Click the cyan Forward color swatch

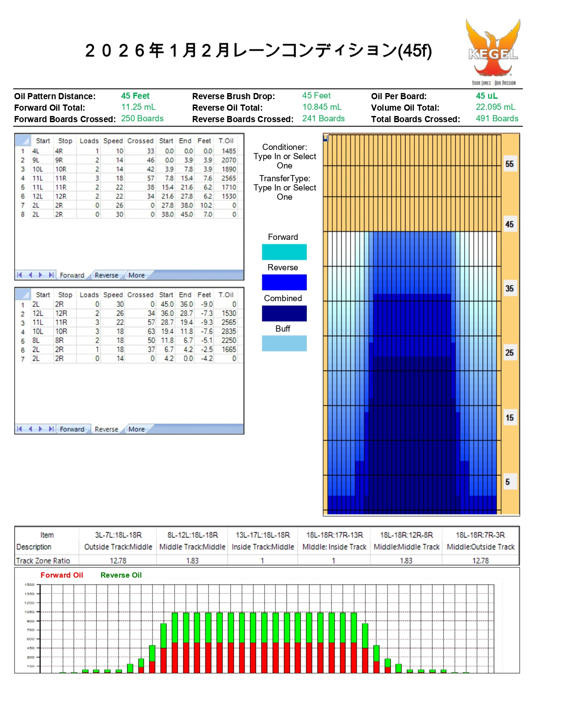click(284, 252)
